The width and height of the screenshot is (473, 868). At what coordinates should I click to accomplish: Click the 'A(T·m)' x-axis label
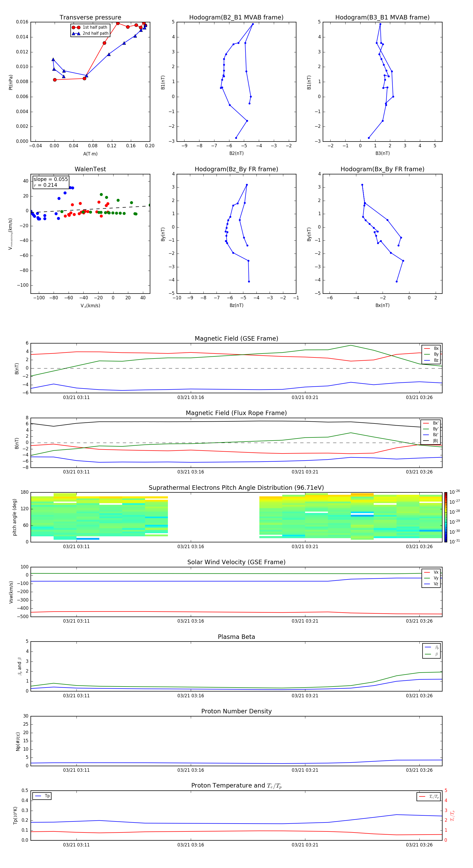(x=90, y=154)
